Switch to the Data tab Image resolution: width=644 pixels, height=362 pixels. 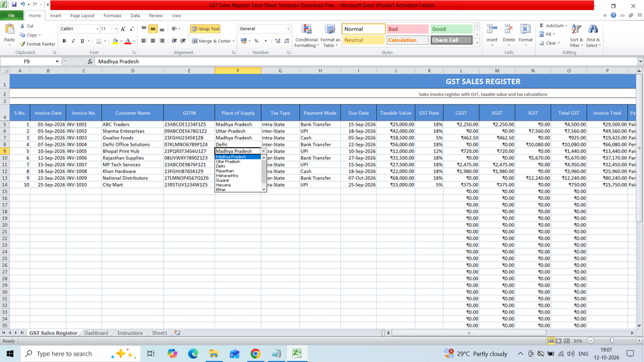pos(135,16)
